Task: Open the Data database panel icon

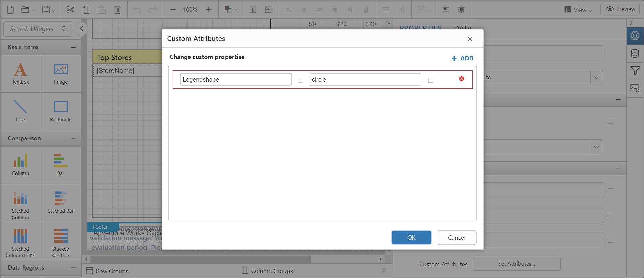Action: click(635, 53)
